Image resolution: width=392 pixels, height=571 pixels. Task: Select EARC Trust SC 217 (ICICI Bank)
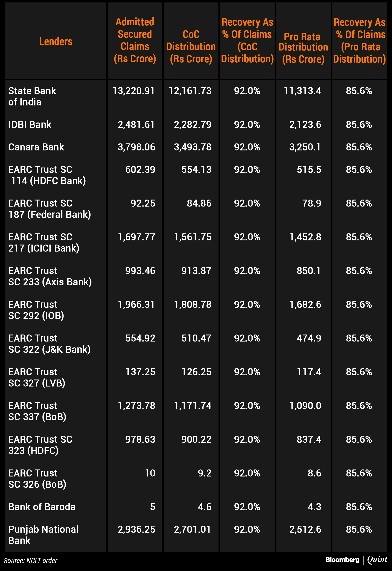point(44,242)
